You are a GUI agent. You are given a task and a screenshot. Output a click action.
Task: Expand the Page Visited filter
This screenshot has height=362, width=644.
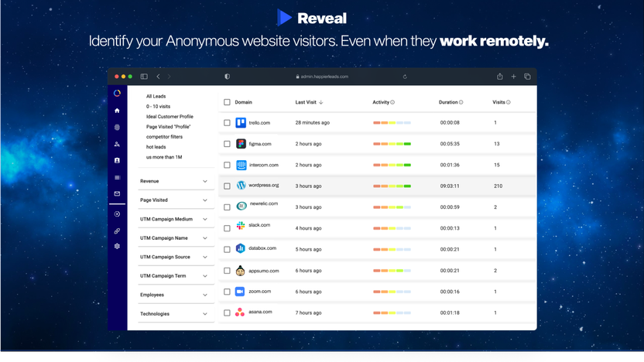tap(176, 200)
